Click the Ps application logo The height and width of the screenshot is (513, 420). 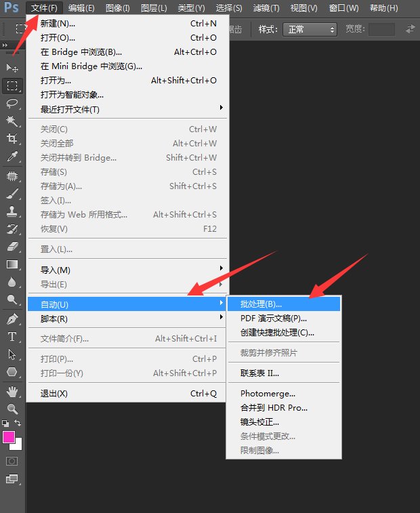11,7
